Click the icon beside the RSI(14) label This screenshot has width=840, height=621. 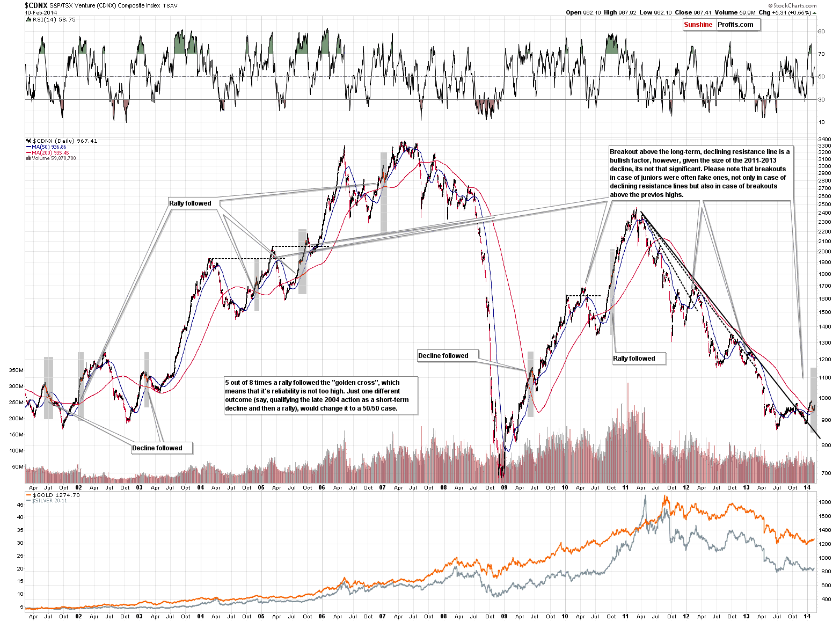(x=28, y=19)
